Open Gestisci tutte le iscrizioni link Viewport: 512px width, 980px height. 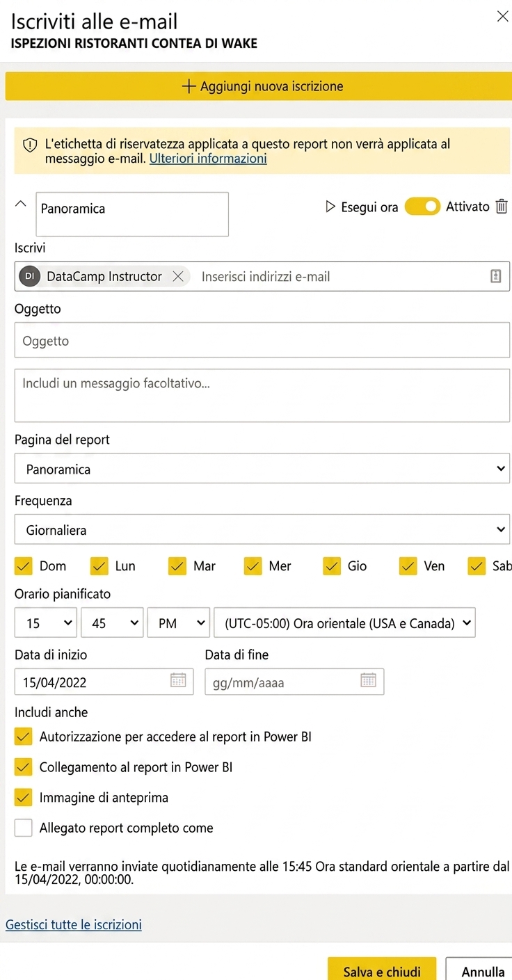74,925
